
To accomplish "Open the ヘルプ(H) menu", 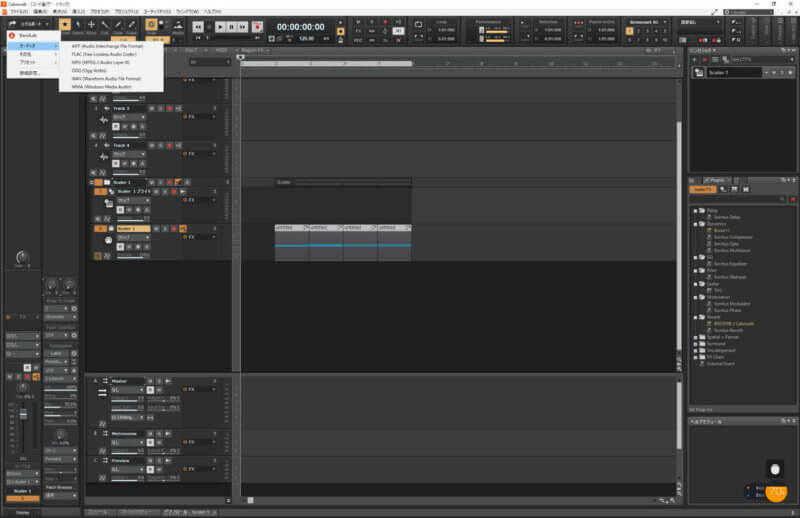I will [213, 11].
